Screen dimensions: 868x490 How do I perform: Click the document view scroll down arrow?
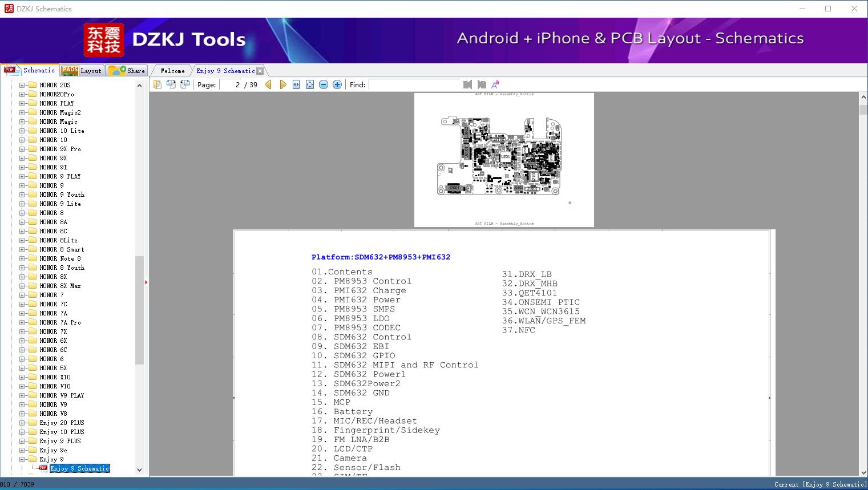point(863,471)
